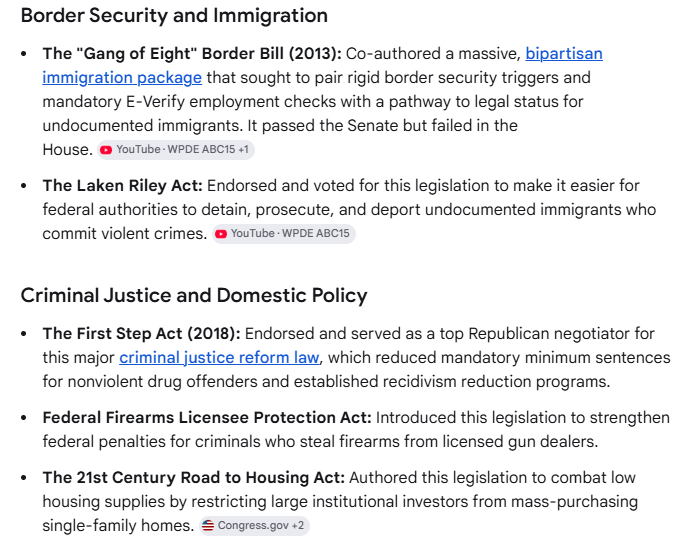Click the bullet beside The Laken Riley Act
This screenshot has width=685, height=551.
tap(24, 186)
